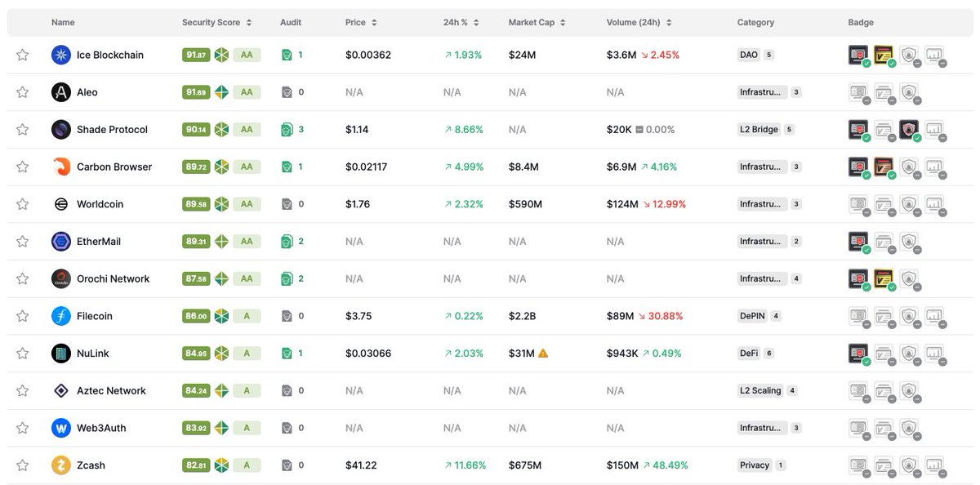Toggle favorite star for Filecoin
Screen dimensions: 980x485
23,316
